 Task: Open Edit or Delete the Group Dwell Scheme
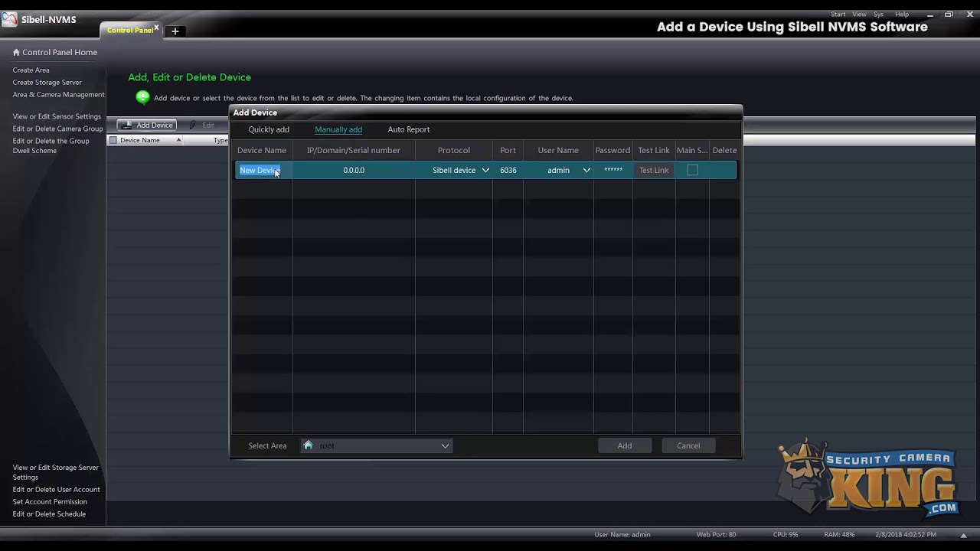(51, 145)
